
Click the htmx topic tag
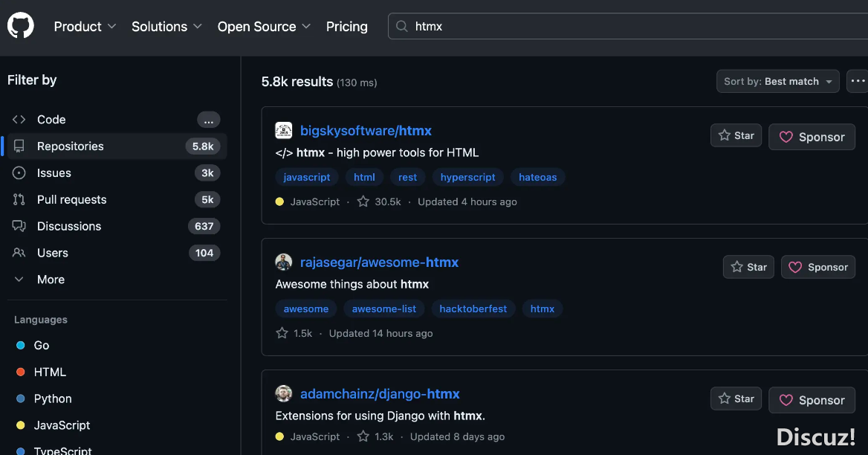coord(542,309)
